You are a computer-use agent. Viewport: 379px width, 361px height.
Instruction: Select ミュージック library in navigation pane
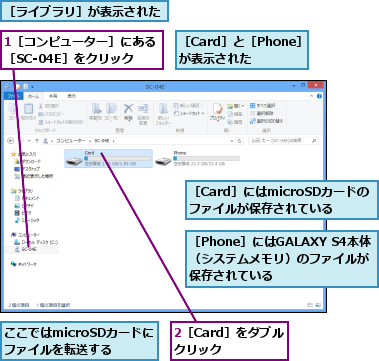pos(27,220)
